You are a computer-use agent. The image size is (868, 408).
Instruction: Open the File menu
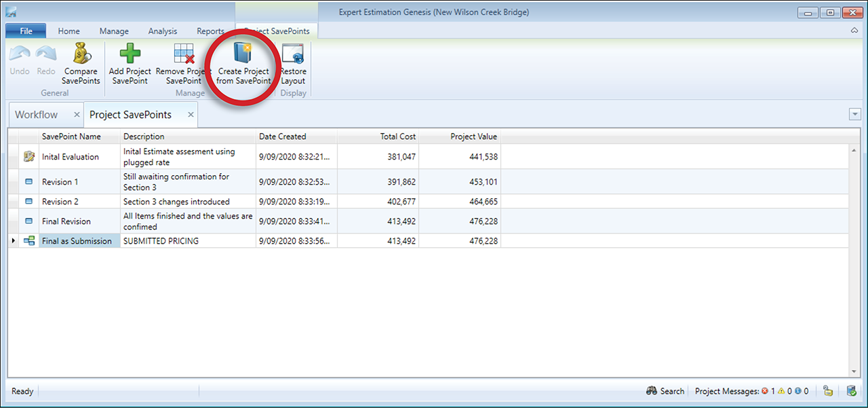pyautogui.click(x=26, y=31)
